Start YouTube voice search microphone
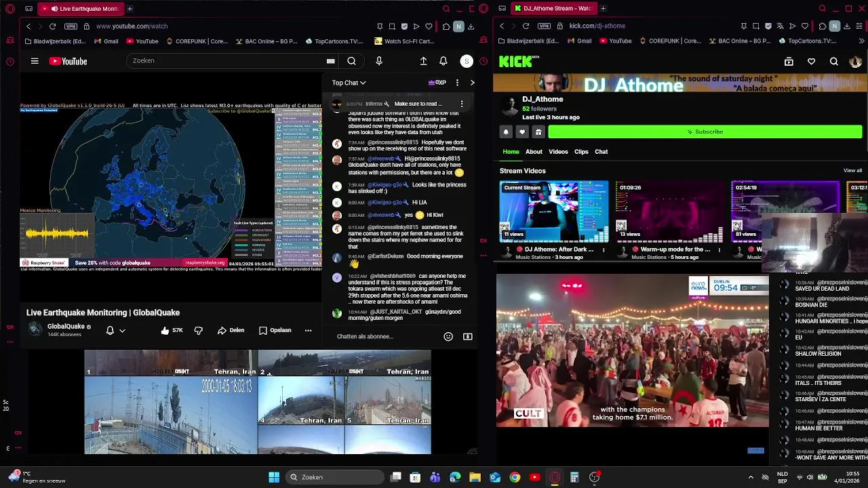 pyautogui.click(x=379, y=61)
